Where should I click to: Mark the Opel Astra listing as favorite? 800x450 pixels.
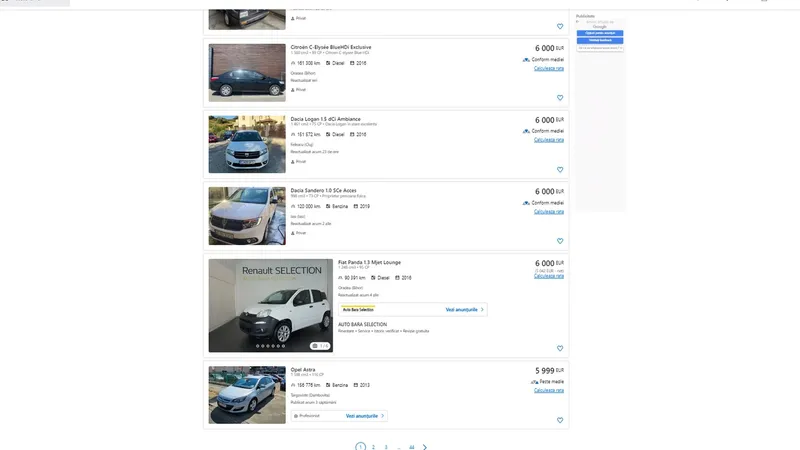point(560,420)
